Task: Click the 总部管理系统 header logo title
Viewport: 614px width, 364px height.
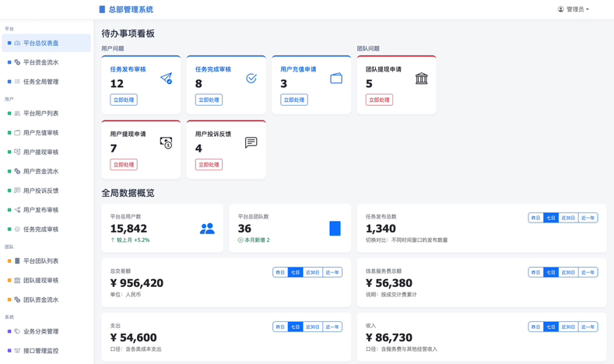Action: click(126, 9)
